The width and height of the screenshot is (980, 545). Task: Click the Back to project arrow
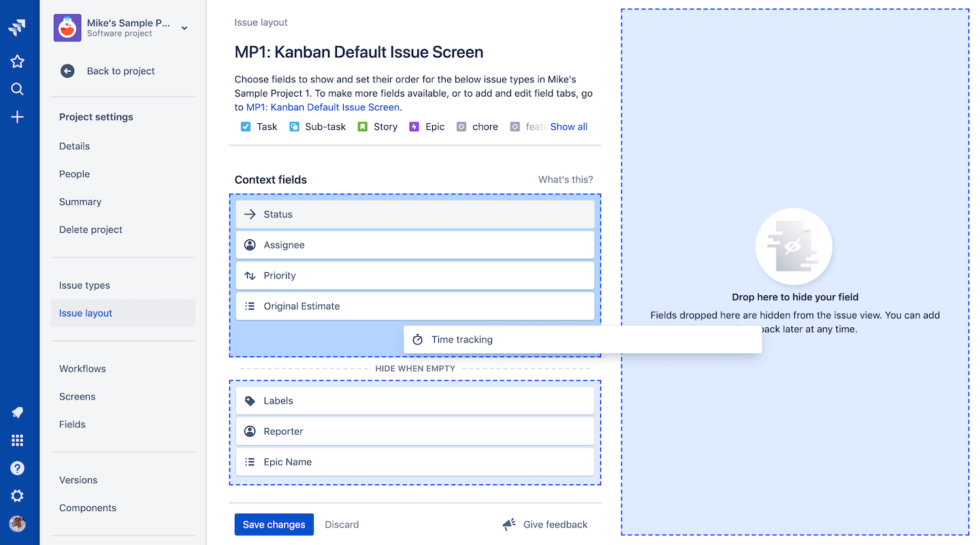[67, 71]
